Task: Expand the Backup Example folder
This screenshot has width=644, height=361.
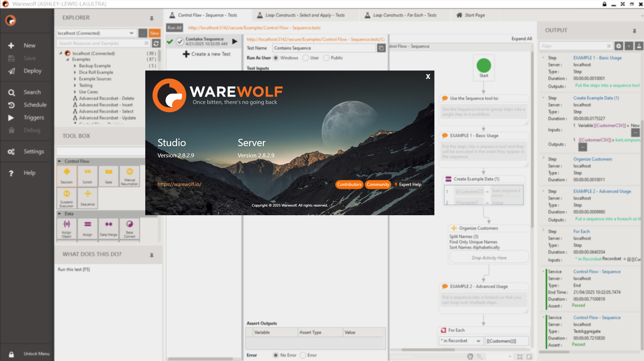Action: pyautogui.click(x=75, y=66)
